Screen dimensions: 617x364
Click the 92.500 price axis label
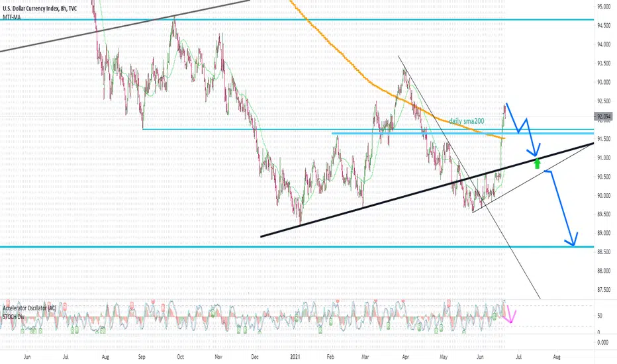pyautogui.click(x=604, y=101)
